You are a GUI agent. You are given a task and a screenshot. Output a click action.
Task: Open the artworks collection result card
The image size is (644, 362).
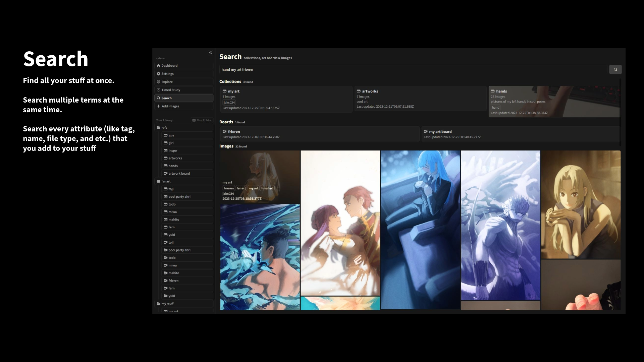(420, 99)
